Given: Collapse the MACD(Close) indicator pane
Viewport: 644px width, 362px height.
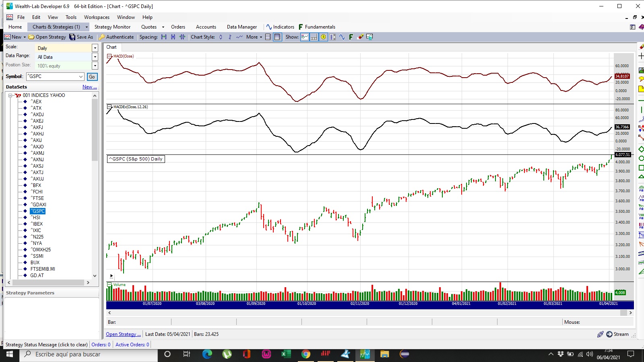Looking at the screenshot, I should coord(109,56).
